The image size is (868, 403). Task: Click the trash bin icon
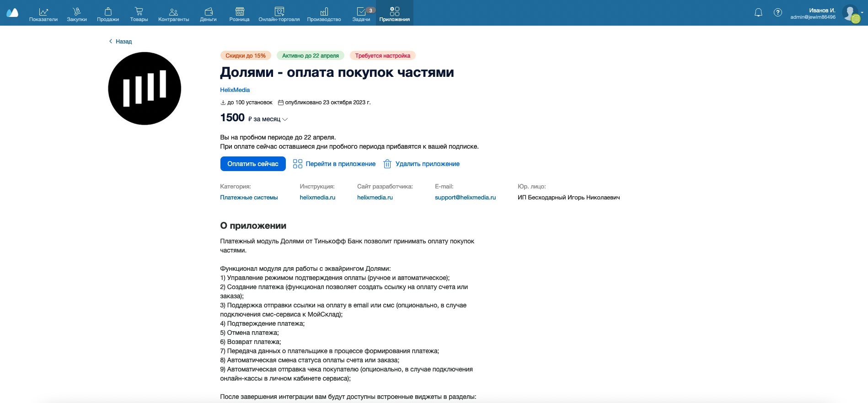[x=387, y=164]
